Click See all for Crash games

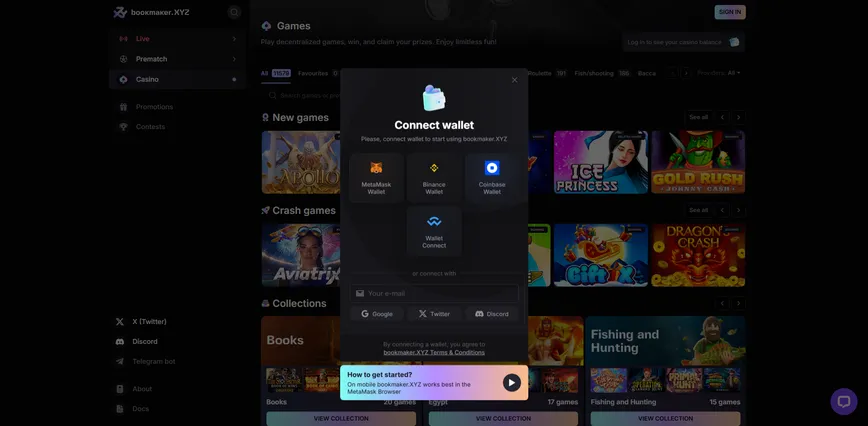tap(698, 210)
